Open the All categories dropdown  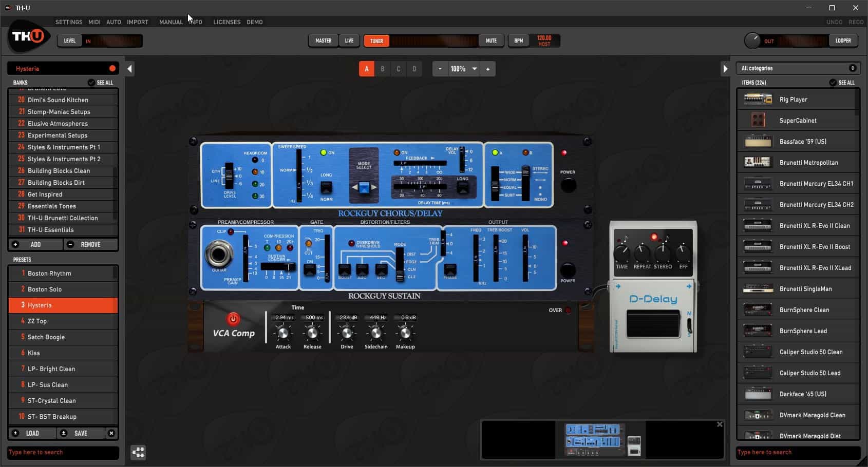[798, 68]
